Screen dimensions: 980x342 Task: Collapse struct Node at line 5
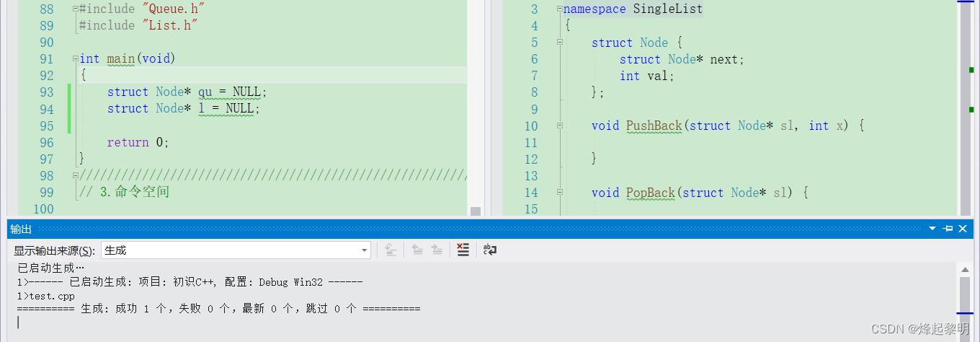coord(559,43)
